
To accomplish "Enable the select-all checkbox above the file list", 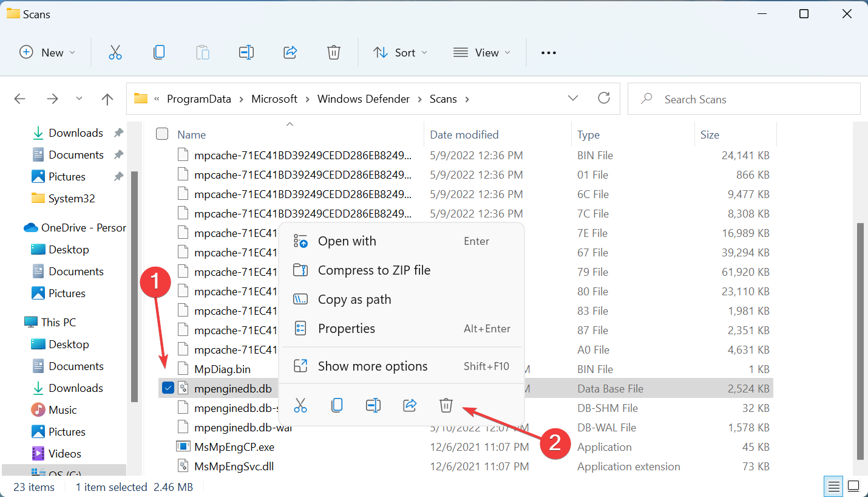I will click(x=162, y=134).
